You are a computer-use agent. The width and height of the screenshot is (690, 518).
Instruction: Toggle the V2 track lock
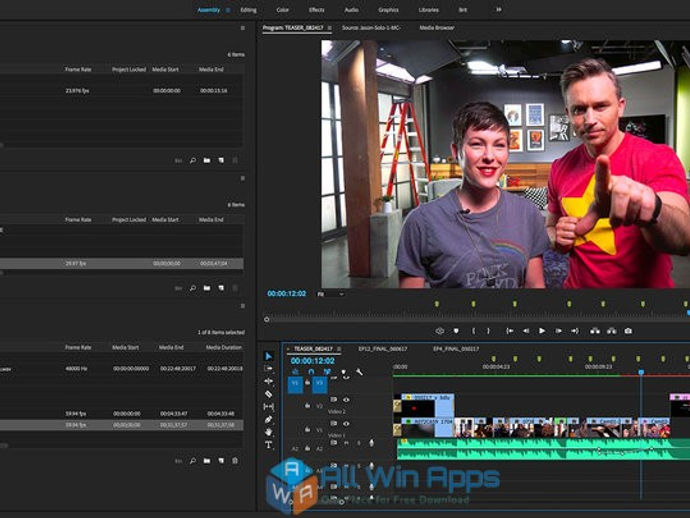click(308, 405)
